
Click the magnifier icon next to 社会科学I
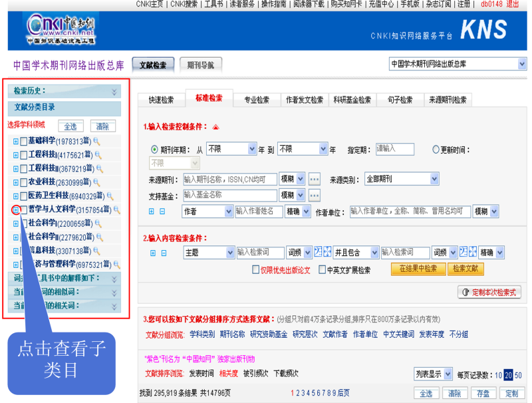click(98, 223)
